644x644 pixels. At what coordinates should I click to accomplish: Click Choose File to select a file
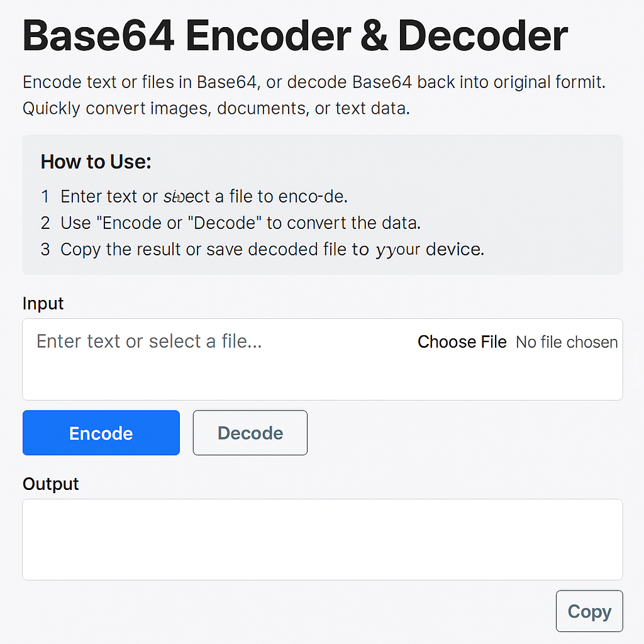point(462,341)
